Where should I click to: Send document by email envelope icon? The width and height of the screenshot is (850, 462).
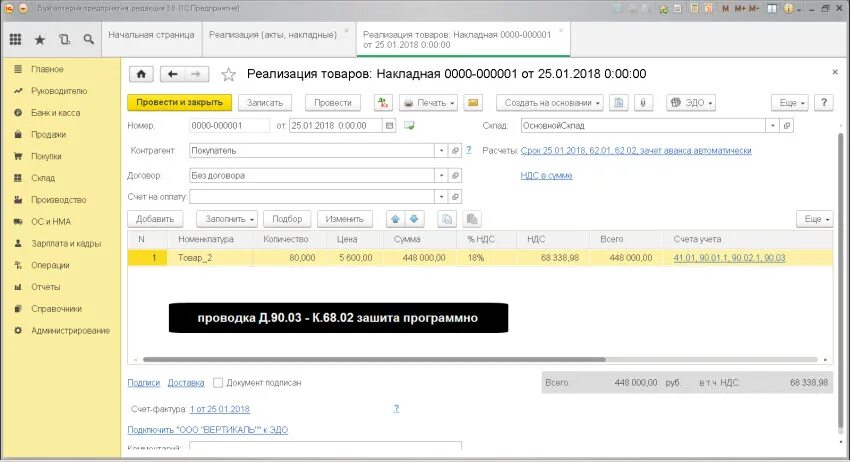click(473, 102)
